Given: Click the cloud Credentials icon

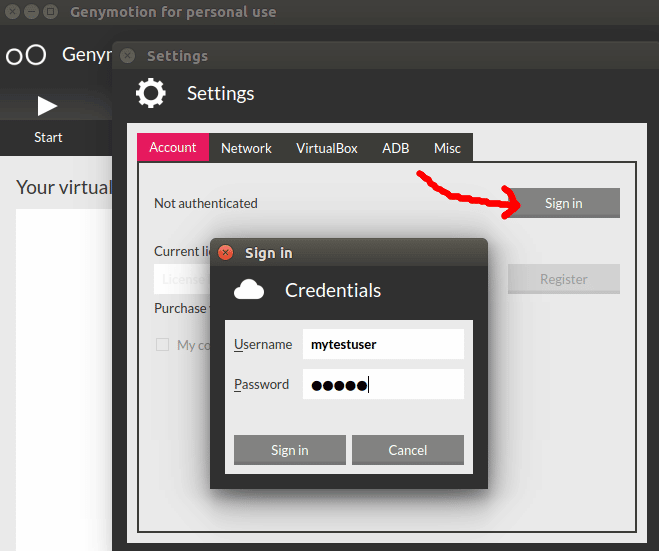Looking at the screenshot, I should point(249,290).
